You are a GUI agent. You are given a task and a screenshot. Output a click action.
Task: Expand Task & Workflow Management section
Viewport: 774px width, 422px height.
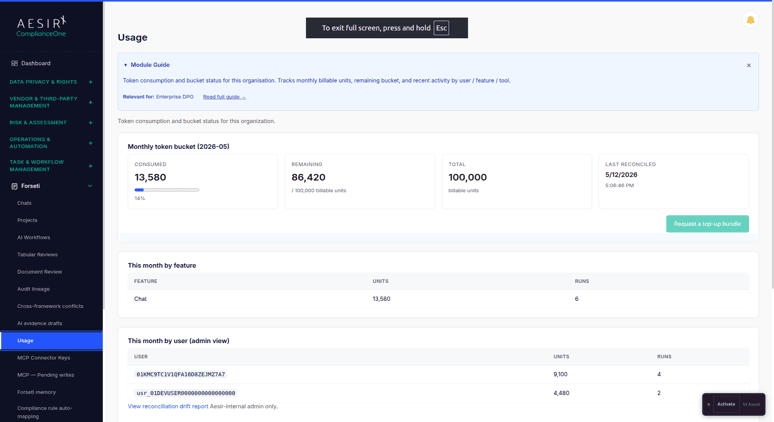(x=90, y=166)
